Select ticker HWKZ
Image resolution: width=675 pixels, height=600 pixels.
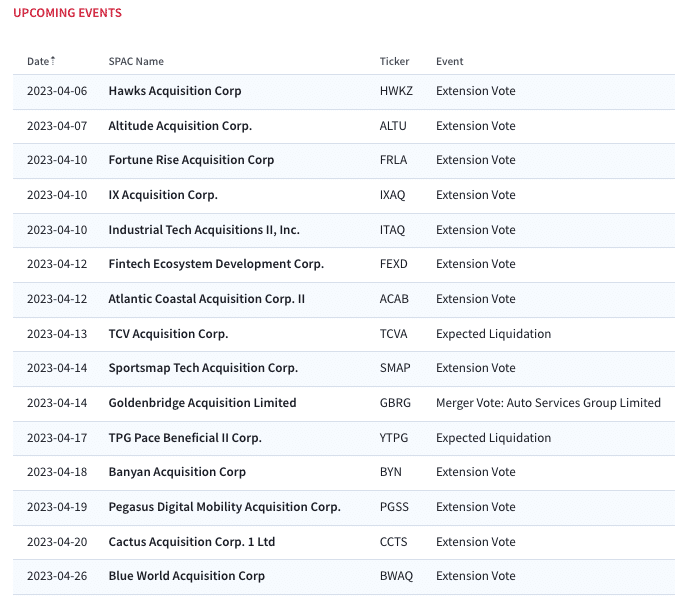click(x=396, y=91)
